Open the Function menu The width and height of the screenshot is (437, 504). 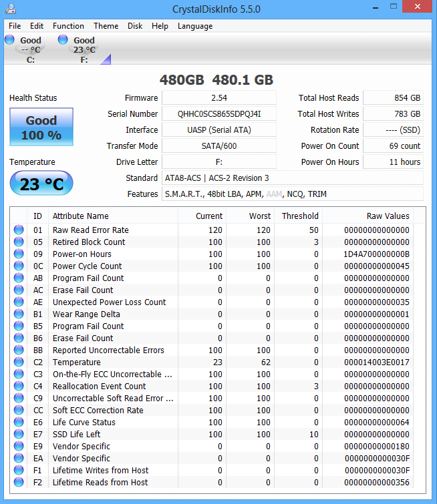pos(68,26)
